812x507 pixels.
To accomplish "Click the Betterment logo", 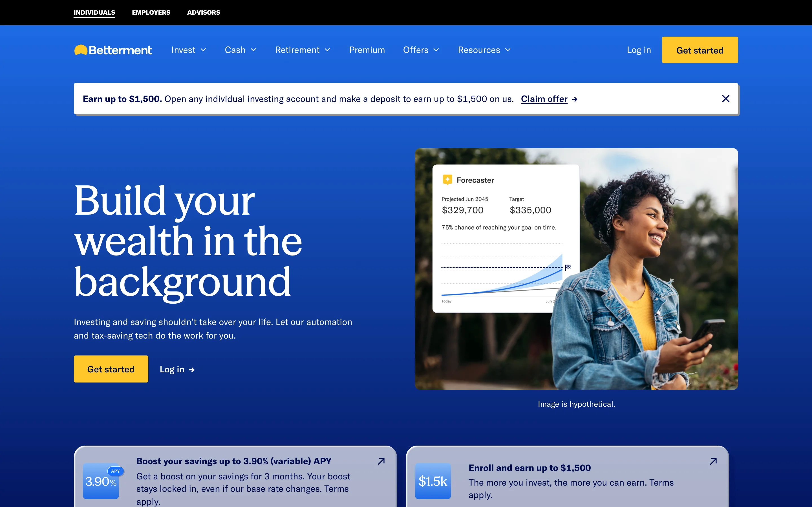I will pos(113,50).
